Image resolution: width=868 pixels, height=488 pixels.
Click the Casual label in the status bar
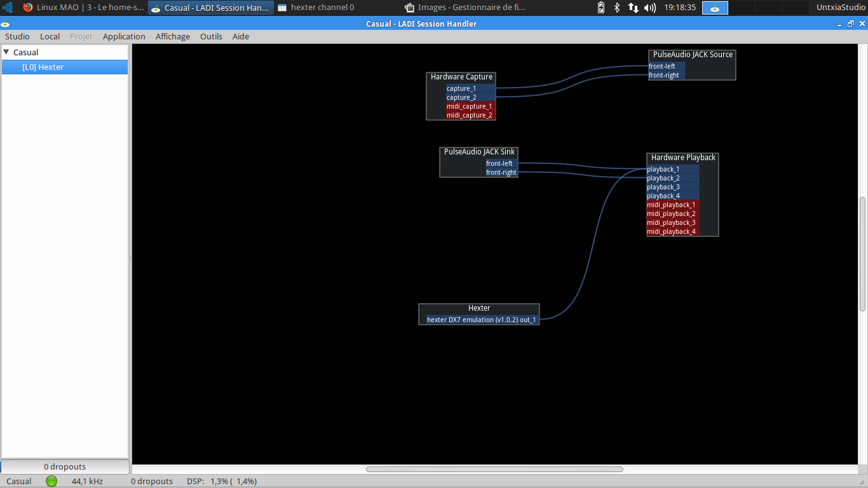tap(19, 481)
